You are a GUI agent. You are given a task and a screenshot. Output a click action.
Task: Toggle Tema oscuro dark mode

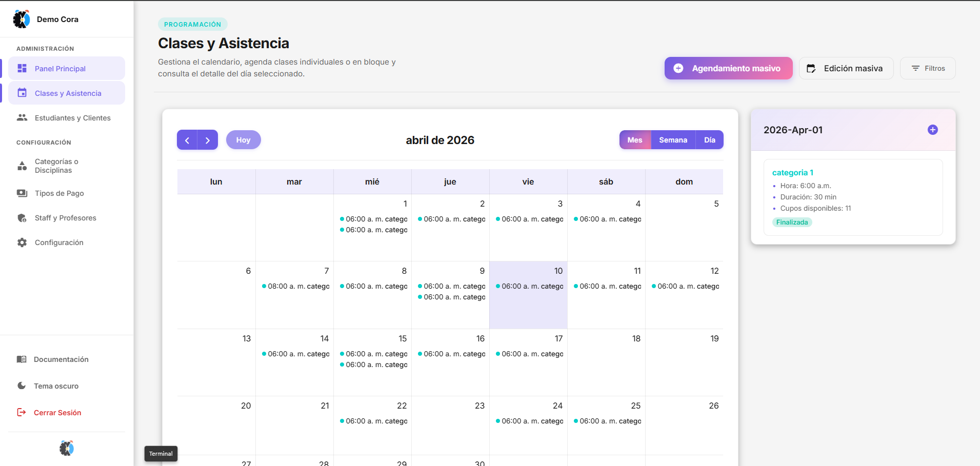click(22, 386)
